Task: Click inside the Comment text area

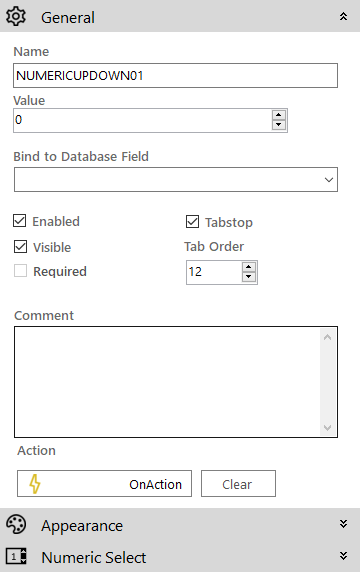Action: (167, 382)
